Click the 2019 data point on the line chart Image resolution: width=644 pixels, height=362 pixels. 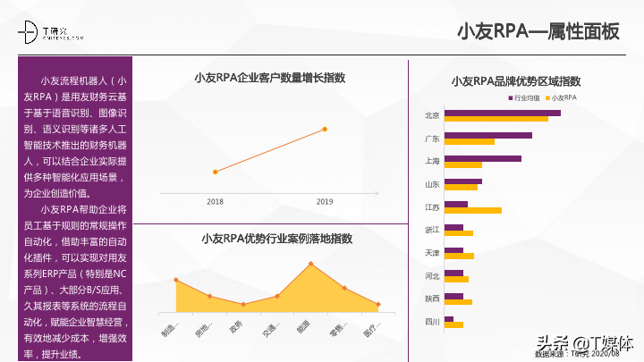click(325, 130)
